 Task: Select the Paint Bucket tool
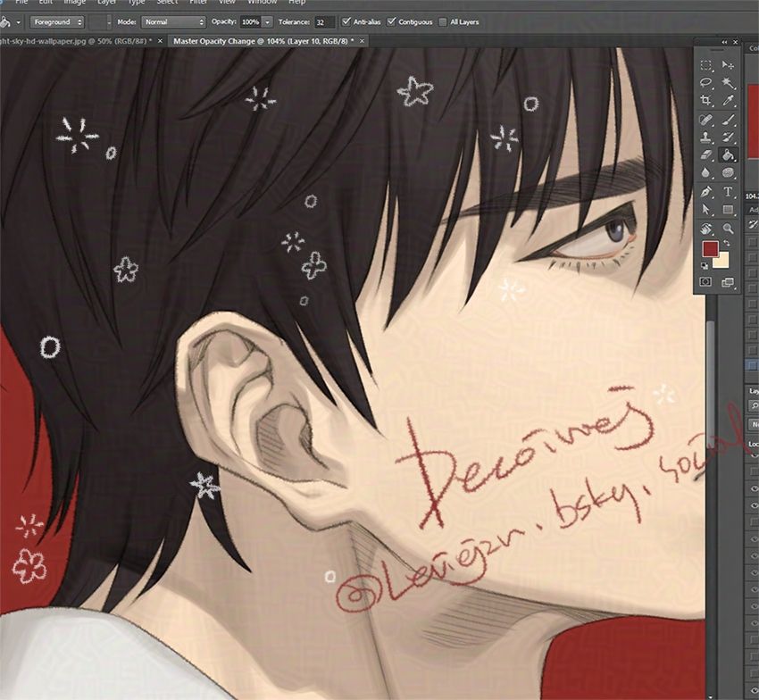pos(728,154)
